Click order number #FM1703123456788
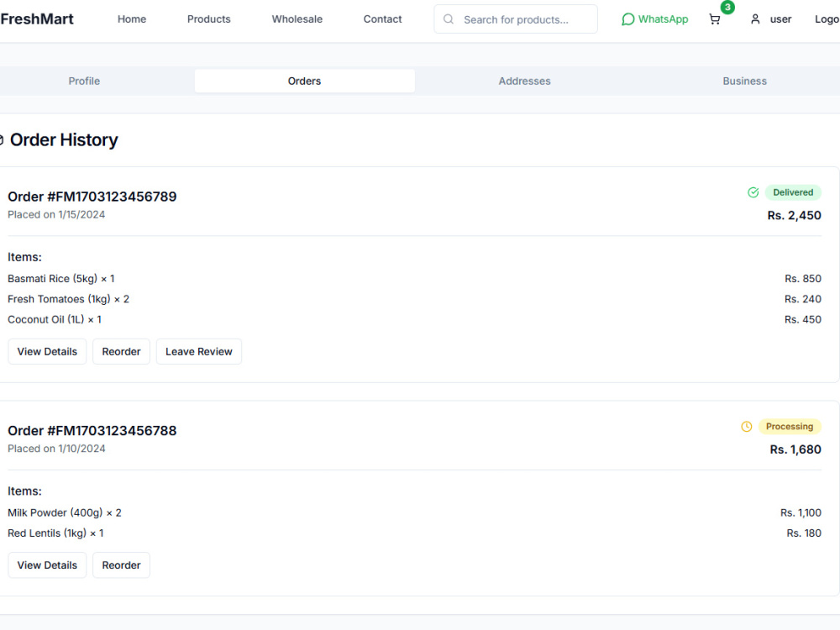The height and width of the screenshot is (630, 840). (112, 431)
